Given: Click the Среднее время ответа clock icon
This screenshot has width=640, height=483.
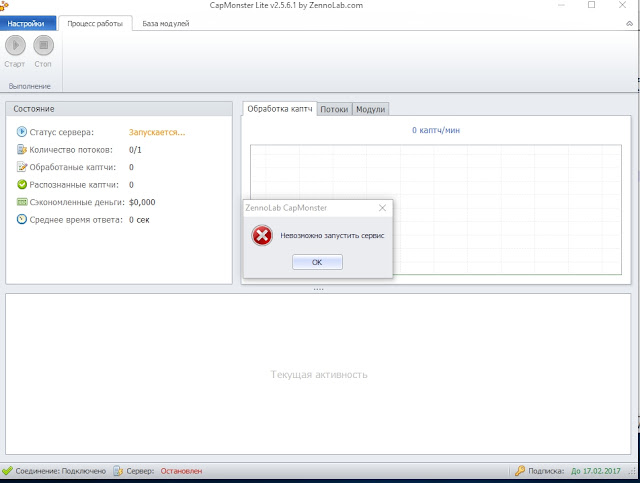Looking at the screenshot, I should 22,219.
